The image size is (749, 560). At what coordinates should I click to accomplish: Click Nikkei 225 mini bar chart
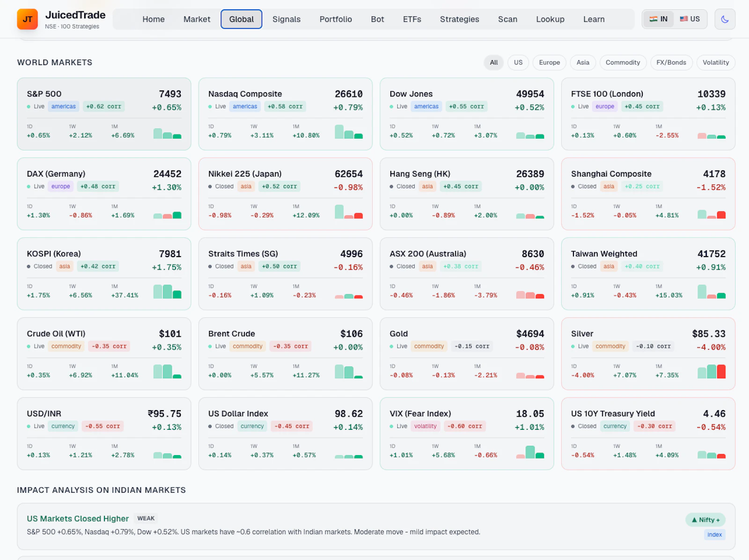pos(349,212)
